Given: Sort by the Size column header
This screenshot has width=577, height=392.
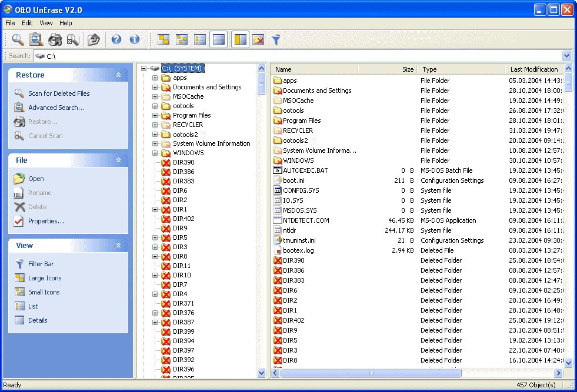Looking at the screenshot, I should (388, 69).
